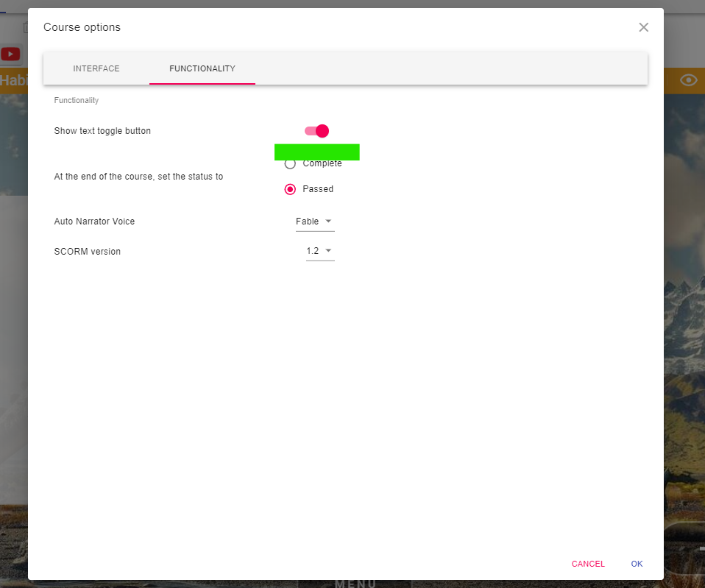This screenshot has width=705, height=588.
Task: Choose the Passed status radio button
Action: (290, 189)
